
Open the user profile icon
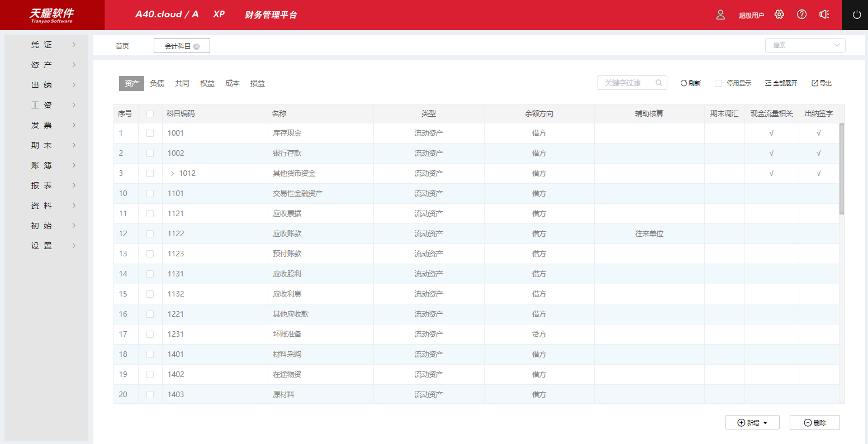[720, 15]
